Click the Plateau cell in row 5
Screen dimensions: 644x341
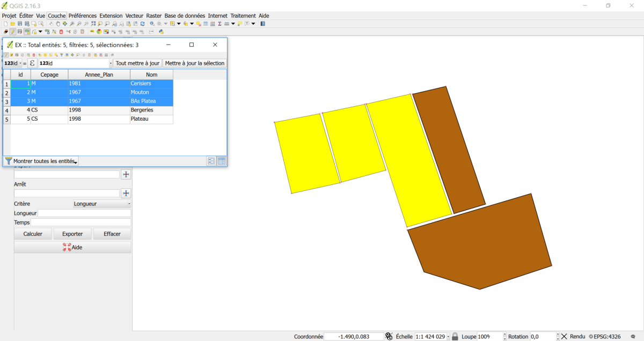151,118
